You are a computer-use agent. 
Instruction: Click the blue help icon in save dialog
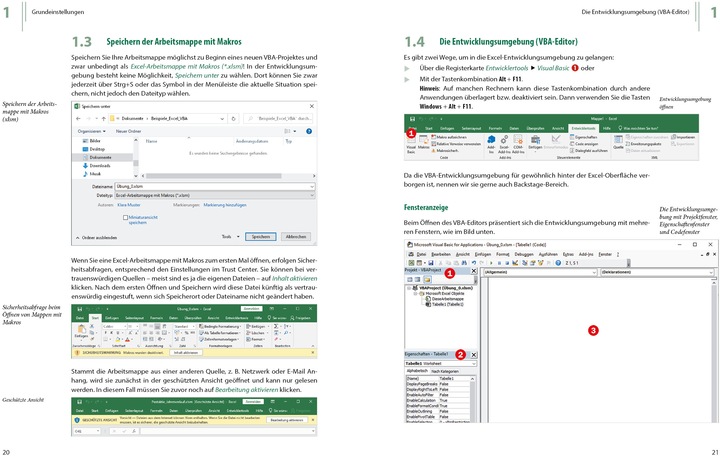point(309,131)
